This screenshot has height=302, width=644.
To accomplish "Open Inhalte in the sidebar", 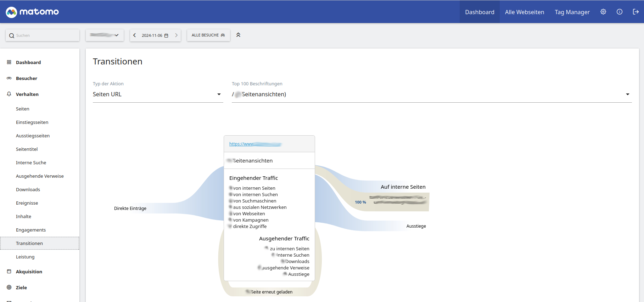I will click(x=23, y=216).
